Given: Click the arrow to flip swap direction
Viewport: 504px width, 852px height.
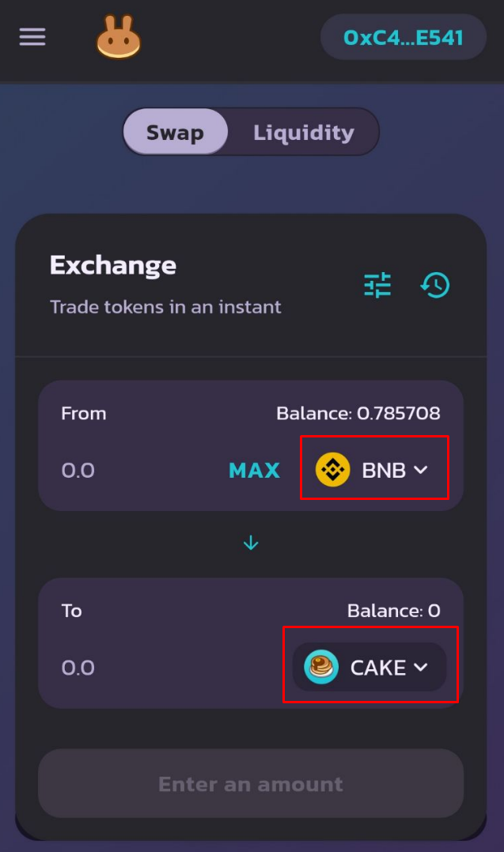Looking at the screenshot, I should (251, 543).
